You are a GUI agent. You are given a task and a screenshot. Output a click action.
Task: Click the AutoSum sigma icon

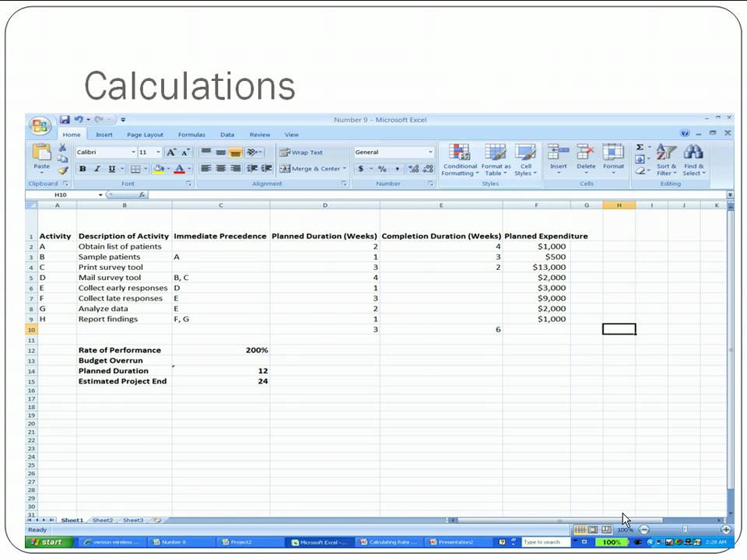click(640, 147)
